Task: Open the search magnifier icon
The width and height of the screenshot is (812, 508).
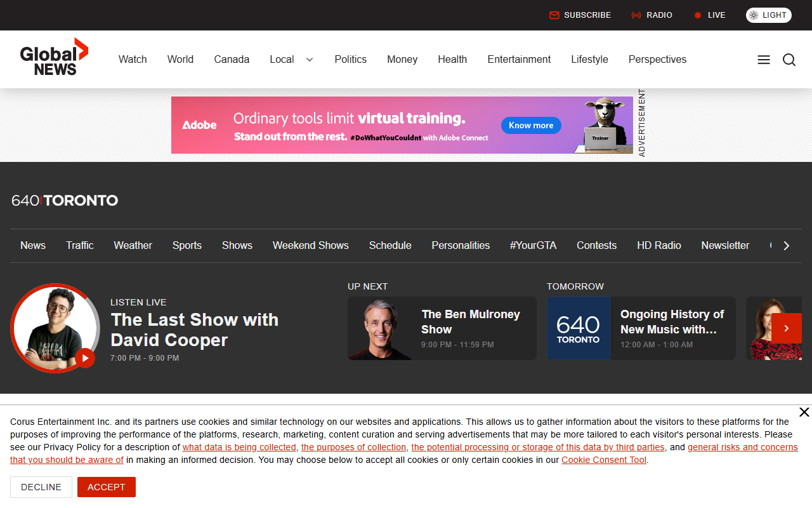Action: [x=789, y=60]
